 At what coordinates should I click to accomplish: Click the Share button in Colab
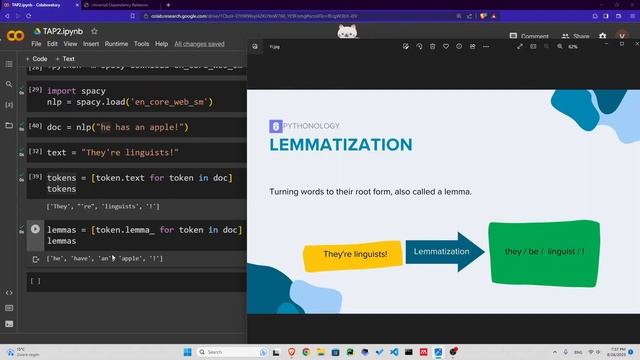pos(576,36)
